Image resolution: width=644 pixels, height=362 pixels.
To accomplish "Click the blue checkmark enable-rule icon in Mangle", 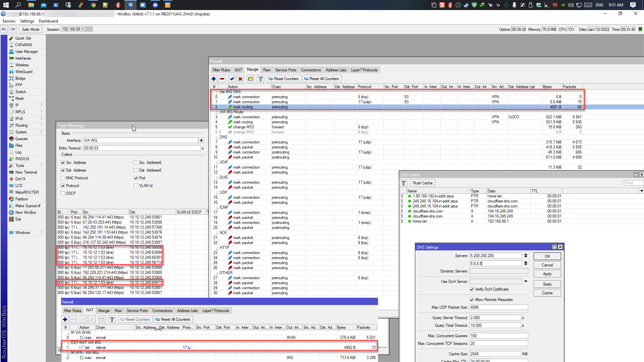I will [x=232, y=79].
